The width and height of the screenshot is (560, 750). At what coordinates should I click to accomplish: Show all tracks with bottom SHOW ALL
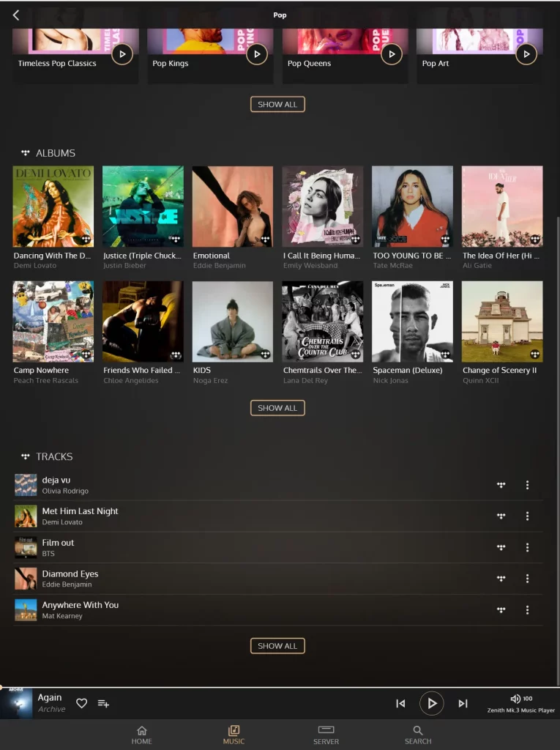click(277, 646)
